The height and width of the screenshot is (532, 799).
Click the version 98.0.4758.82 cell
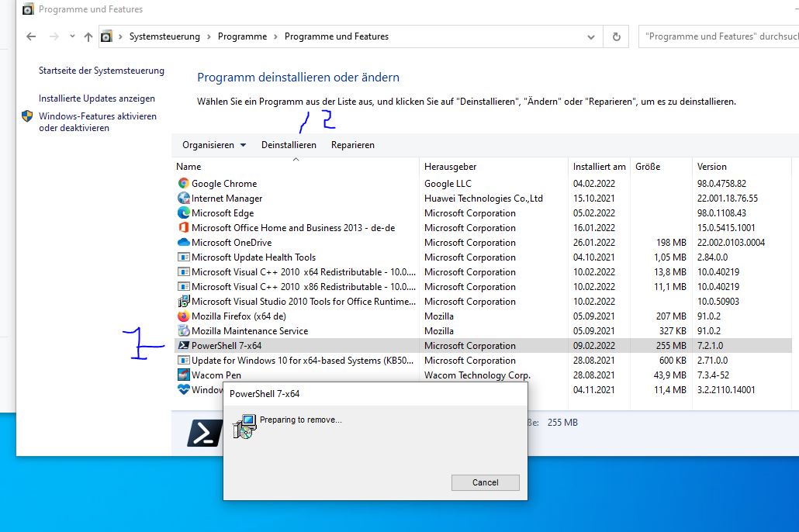click(x=721, y=184)
